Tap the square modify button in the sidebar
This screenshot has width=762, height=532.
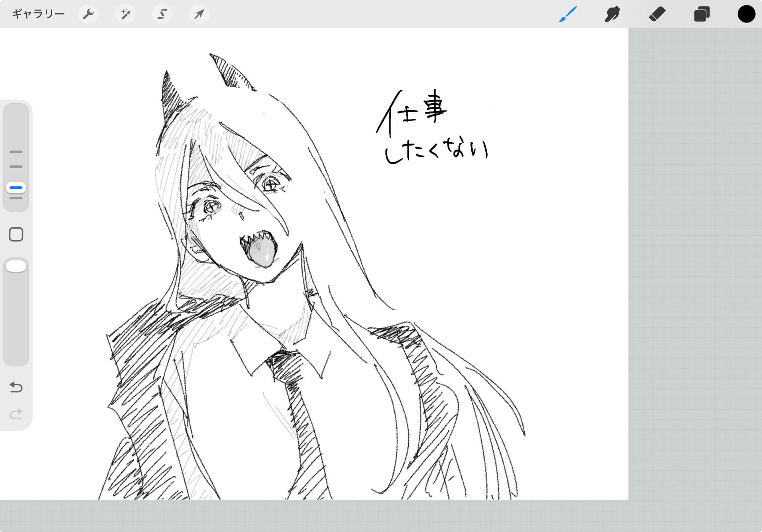[x=16, y=234]
